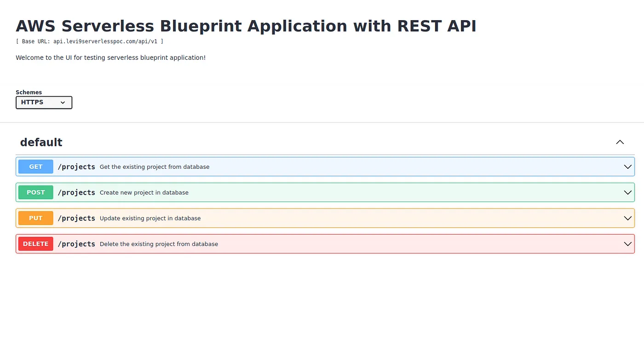Expand the POST /projects chevron arrow
The width and height of the screenshot is (644, 362).
coord(627,192)
